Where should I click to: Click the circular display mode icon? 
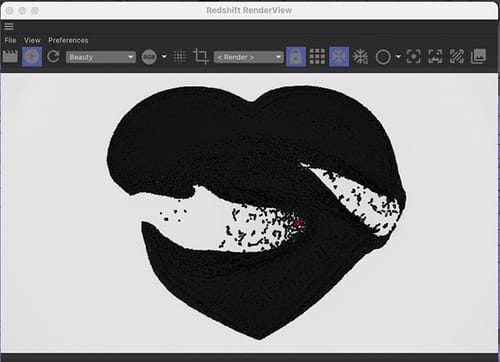click(x=383, y=57)
